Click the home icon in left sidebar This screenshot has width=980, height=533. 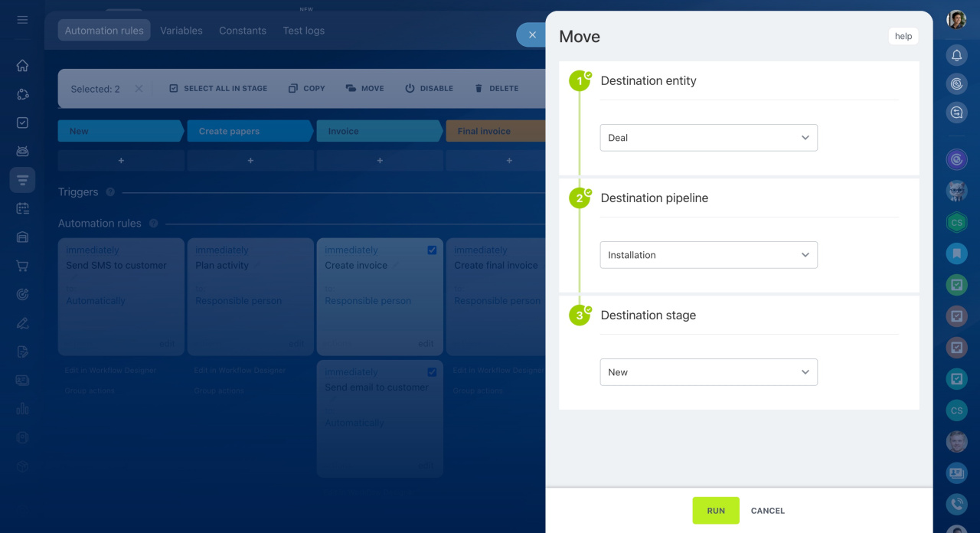(22, 66)
